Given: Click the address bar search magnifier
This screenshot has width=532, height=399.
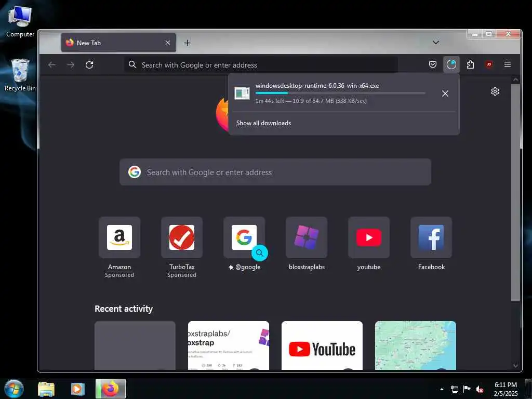Looking at the screenshot, I should tap(132, 65).
